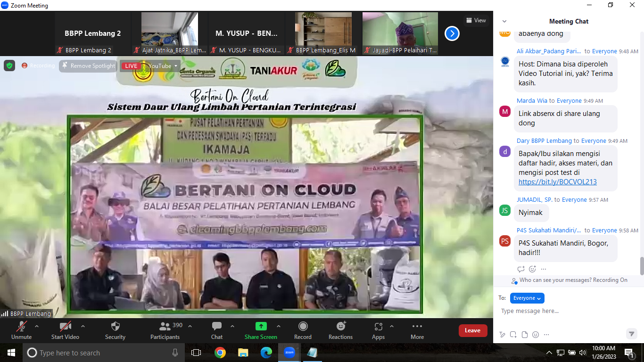Click the red Leave button
This screenshot has height=362, width=644.
pyautogui.click(x=472, y=330)
